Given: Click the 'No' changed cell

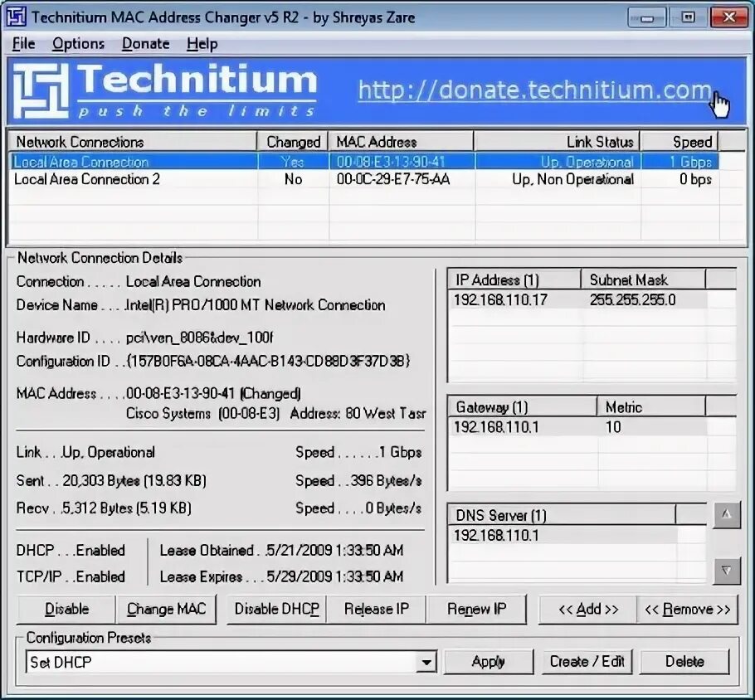Looking at the screenshot, I should [x=293, y=179].
